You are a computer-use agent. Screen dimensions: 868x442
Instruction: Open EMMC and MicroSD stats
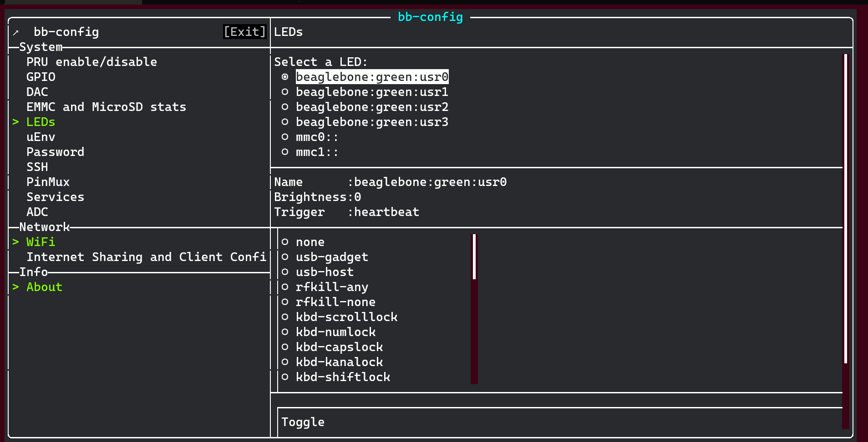tap(106, 107)
